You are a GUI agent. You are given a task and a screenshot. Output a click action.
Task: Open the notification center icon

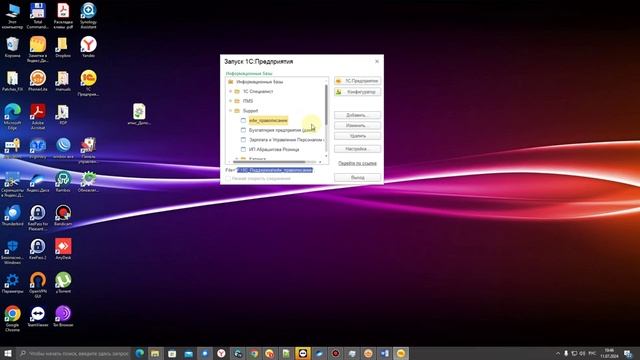pyautogui.click(x=628, y=353)
